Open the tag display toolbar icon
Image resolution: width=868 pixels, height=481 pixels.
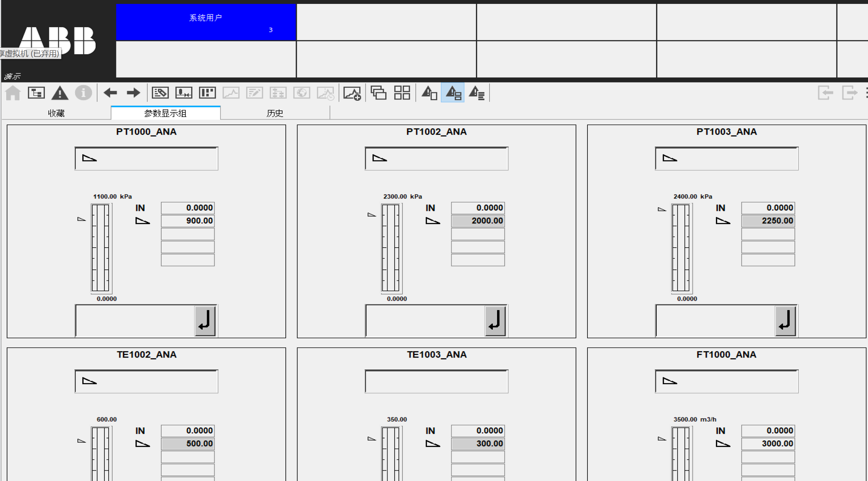[160, 93]
